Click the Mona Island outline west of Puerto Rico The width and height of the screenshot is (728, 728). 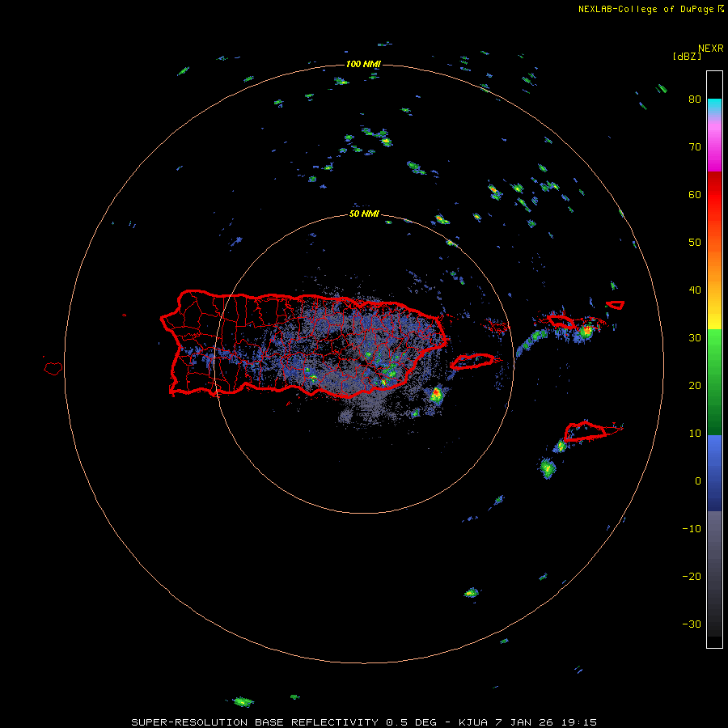pos(53,368)
